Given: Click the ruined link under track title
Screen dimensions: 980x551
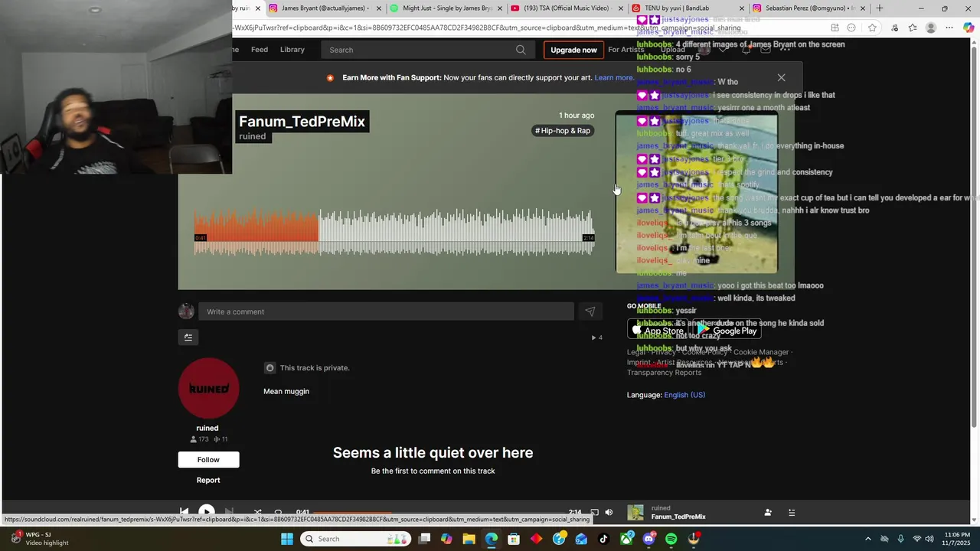Looking at the screenshot, I should tap(253, 136).
